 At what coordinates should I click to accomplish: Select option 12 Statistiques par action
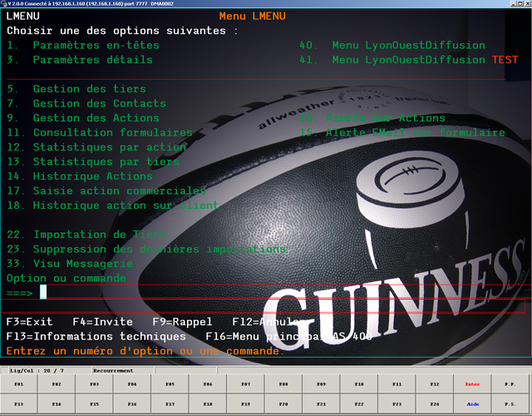96,147
